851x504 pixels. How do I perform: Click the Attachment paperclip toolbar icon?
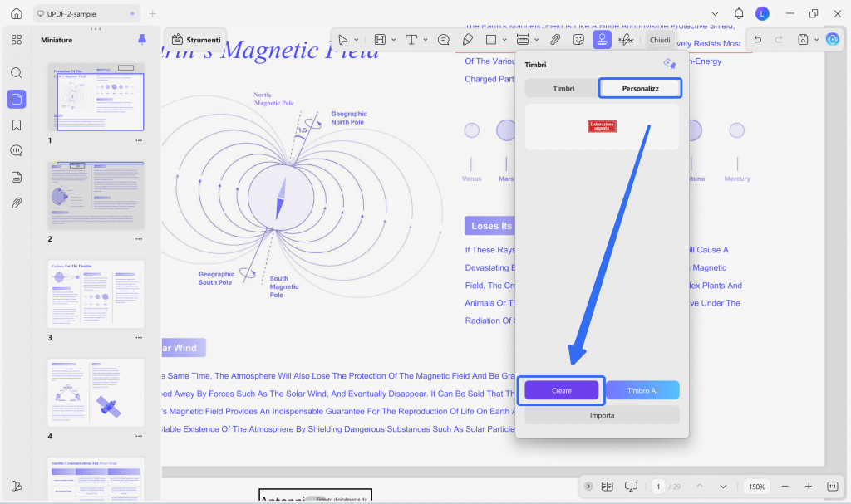[554, 40]
